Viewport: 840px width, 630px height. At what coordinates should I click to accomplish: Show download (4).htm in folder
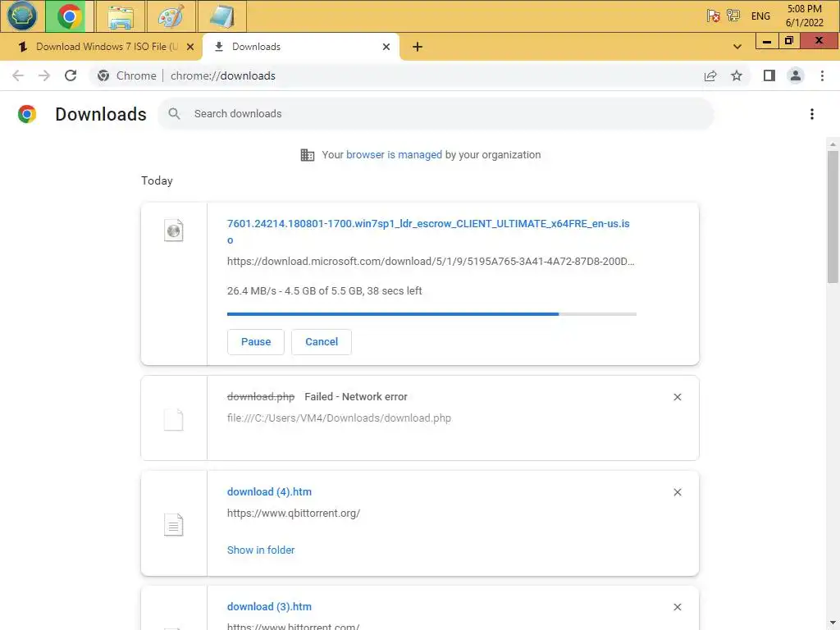[x=261, y=550]
